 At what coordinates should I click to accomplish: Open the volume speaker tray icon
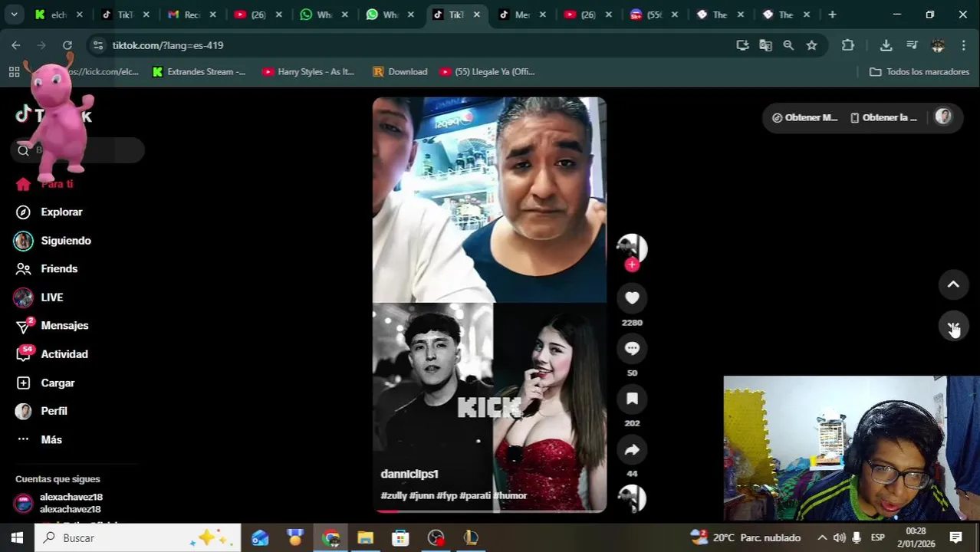tap(840, 538)
